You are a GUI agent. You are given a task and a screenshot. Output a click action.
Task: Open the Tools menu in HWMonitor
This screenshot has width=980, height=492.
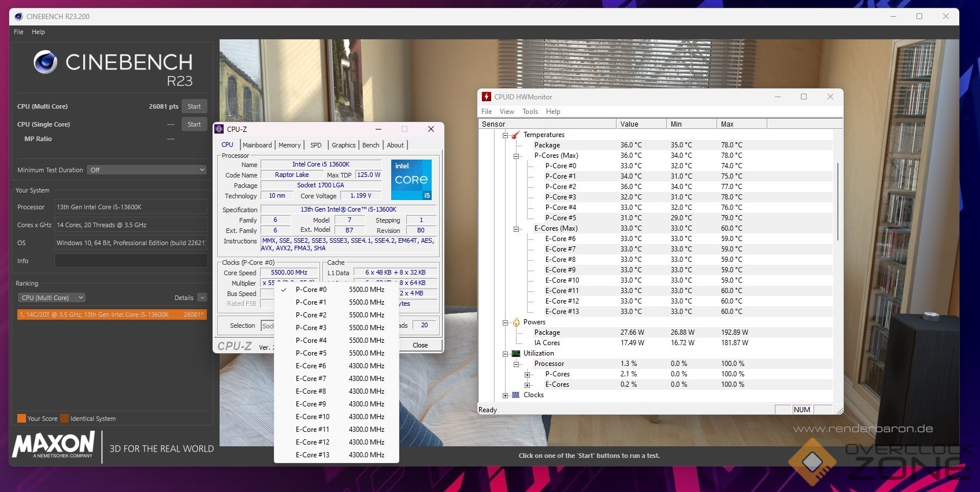pyautogui.click(x=530, y=112)
